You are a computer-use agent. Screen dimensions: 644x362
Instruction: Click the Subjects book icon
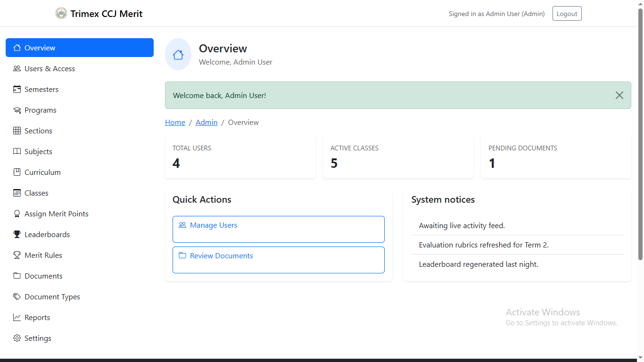17,152
